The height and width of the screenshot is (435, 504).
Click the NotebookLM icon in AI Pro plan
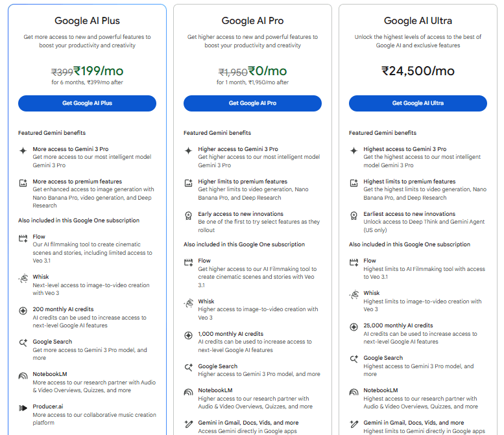(x=189, y=392)
